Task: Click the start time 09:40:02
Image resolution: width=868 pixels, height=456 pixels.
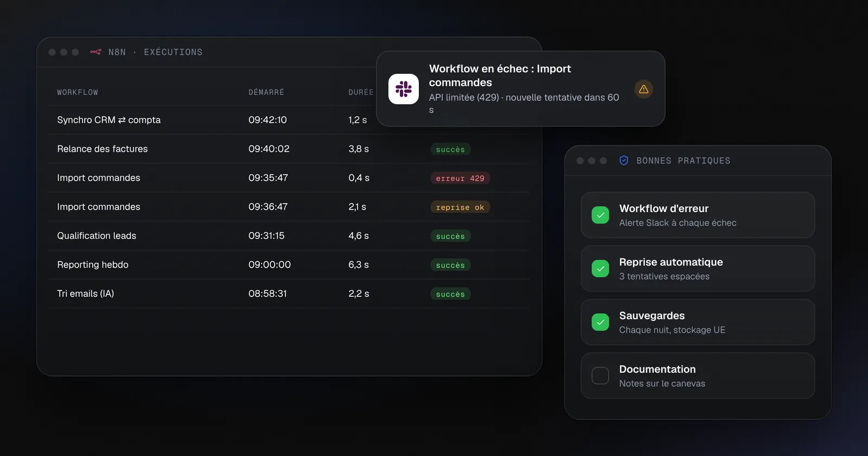Action: pos(269,149)
